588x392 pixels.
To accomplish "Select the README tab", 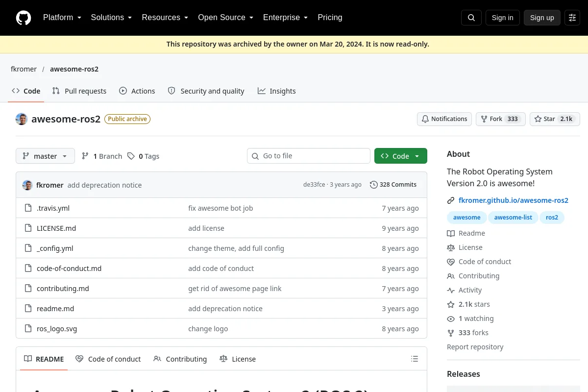I will 44,359.
